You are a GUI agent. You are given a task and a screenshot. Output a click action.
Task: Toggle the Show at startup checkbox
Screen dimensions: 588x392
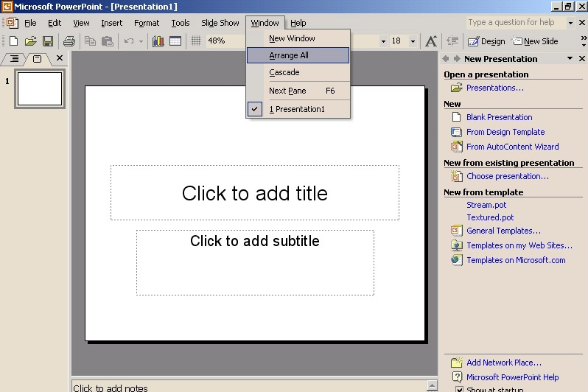(x=460, y=389)
